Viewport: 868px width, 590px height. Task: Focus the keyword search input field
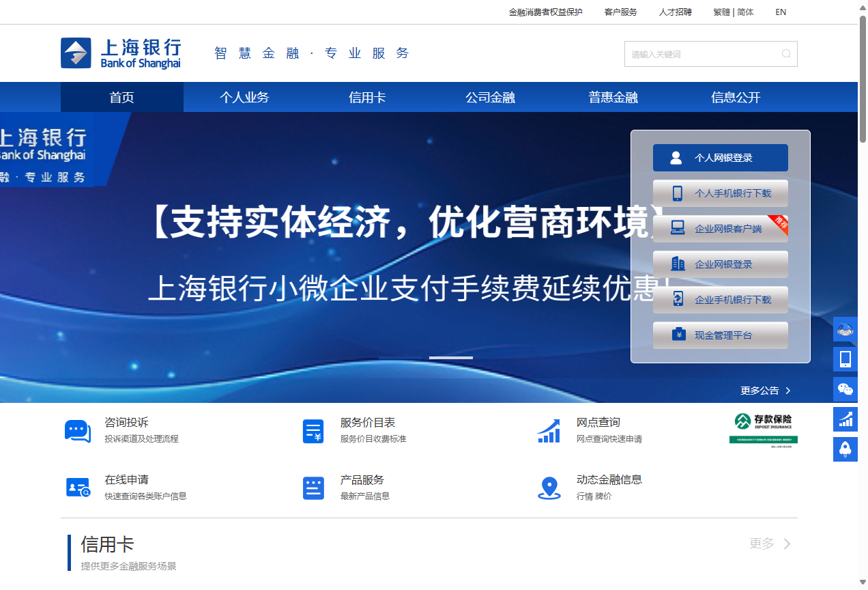tap(701, 54)
